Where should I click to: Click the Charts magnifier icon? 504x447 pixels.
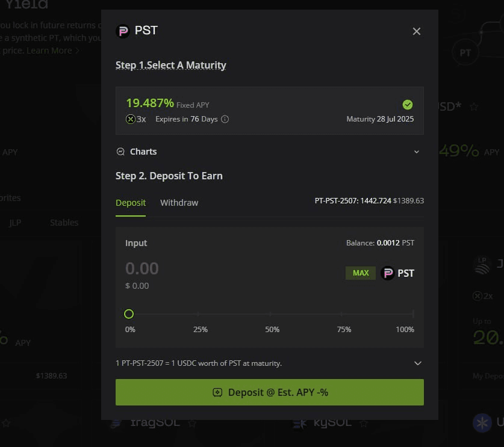pos(120,152)
